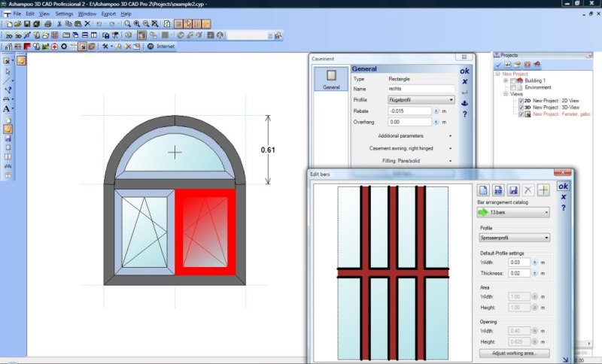This screenshot has height=364, width=602.
Task: Open the Export menu
Action: tap(108, 14)
